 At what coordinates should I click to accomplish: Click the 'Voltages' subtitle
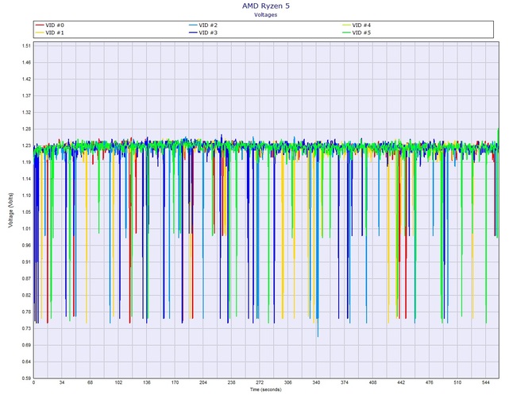click(266, 15)
